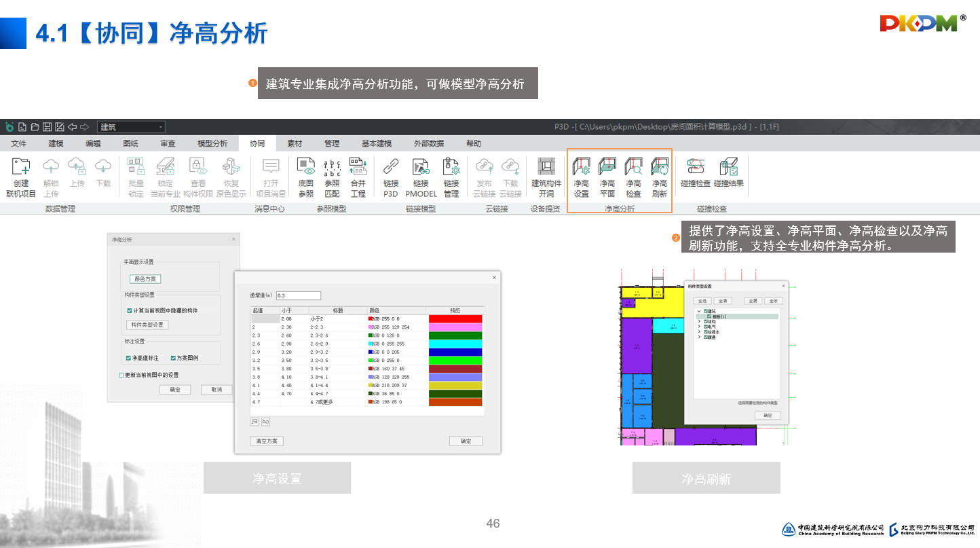
Task: Click the 清空方案 button
Action: pos(267,441)
